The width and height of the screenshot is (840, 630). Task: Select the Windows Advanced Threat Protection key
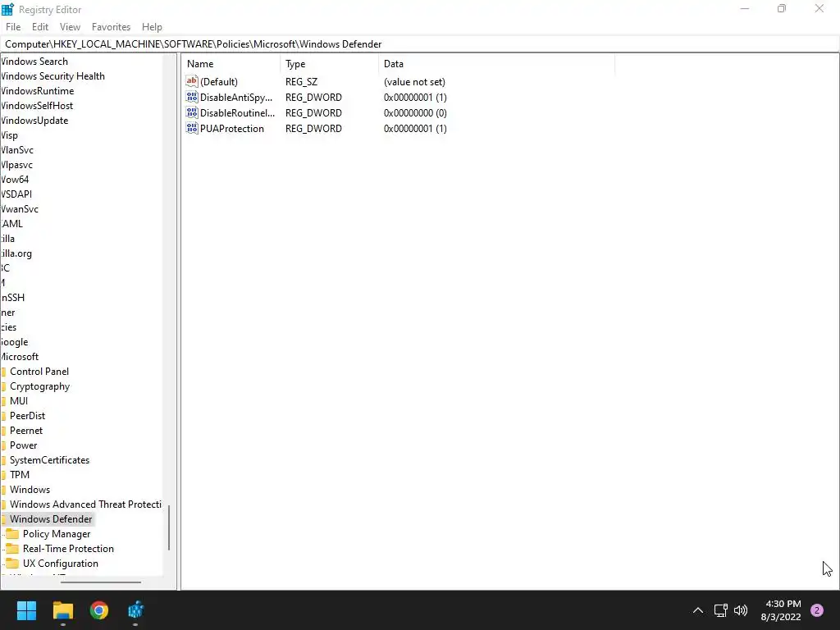[x=85, y=504]
